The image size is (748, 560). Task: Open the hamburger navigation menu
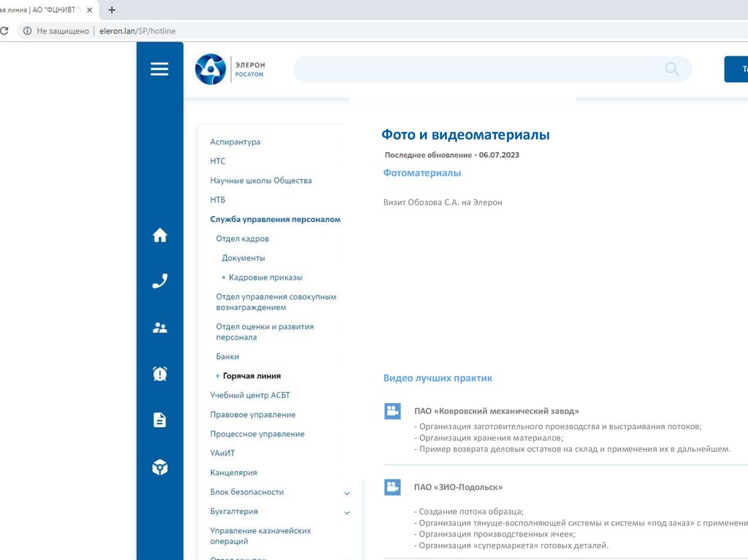(x=159, y=69)
